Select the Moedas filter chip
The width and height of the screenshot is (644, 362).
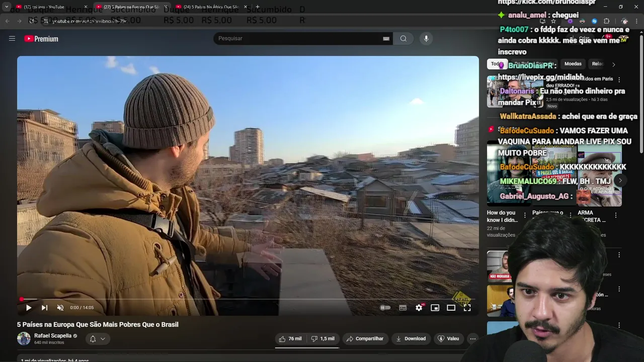click(573, 64)
